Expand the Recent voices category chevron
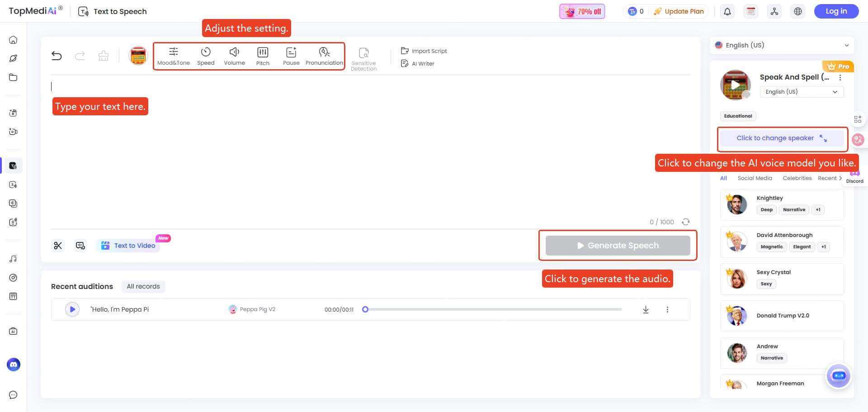 pos(840,178)
